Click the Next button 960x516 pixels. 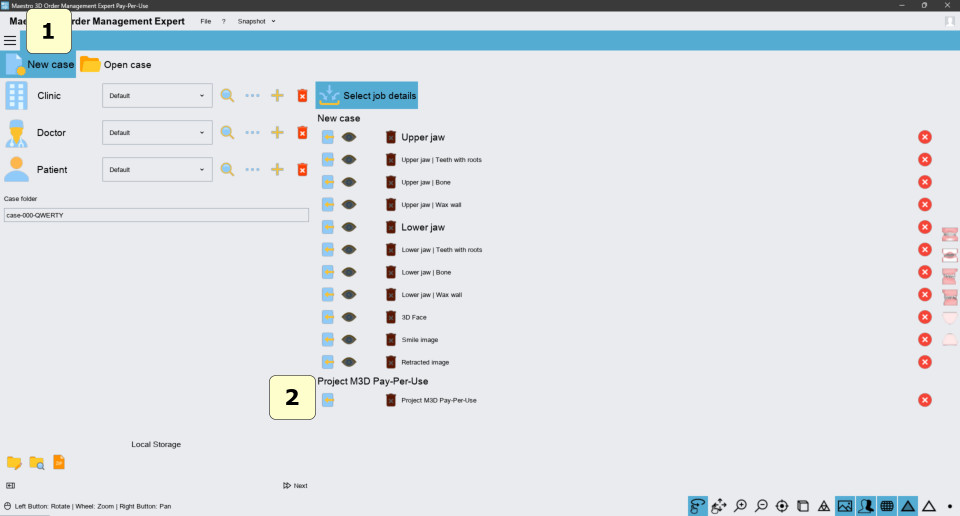295,485
